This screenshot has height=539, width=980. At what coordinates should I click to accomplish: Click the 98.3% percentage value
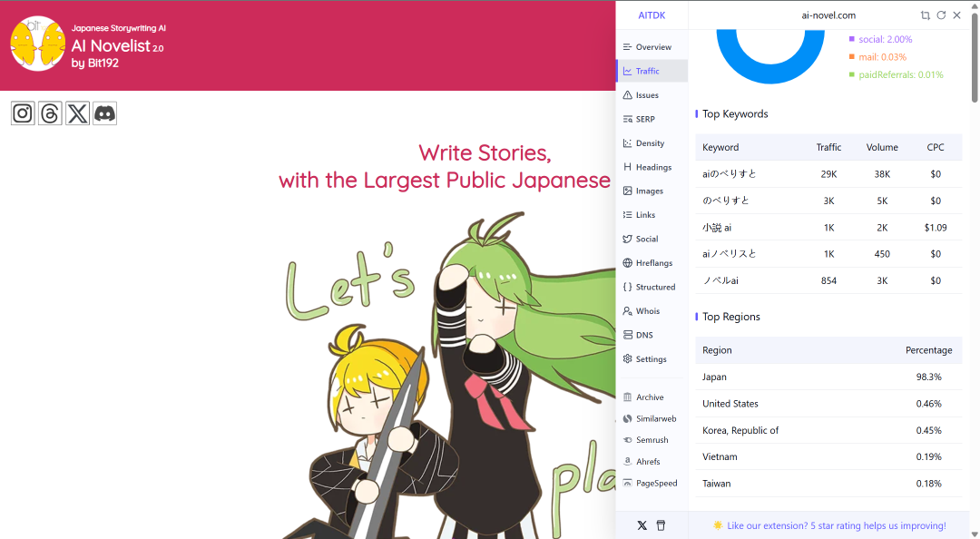click(x=929, y=377)
